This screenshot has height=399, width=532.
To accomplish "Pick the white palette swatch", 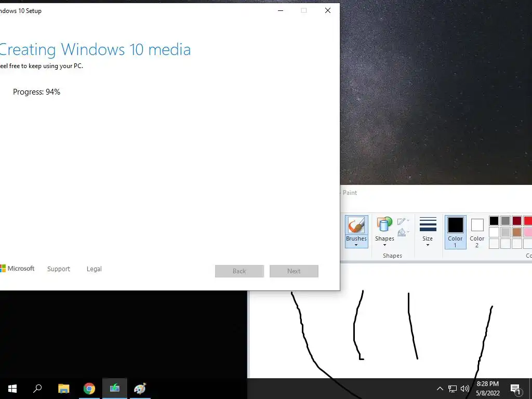I will pyautogui.click(x=494, y=232).
